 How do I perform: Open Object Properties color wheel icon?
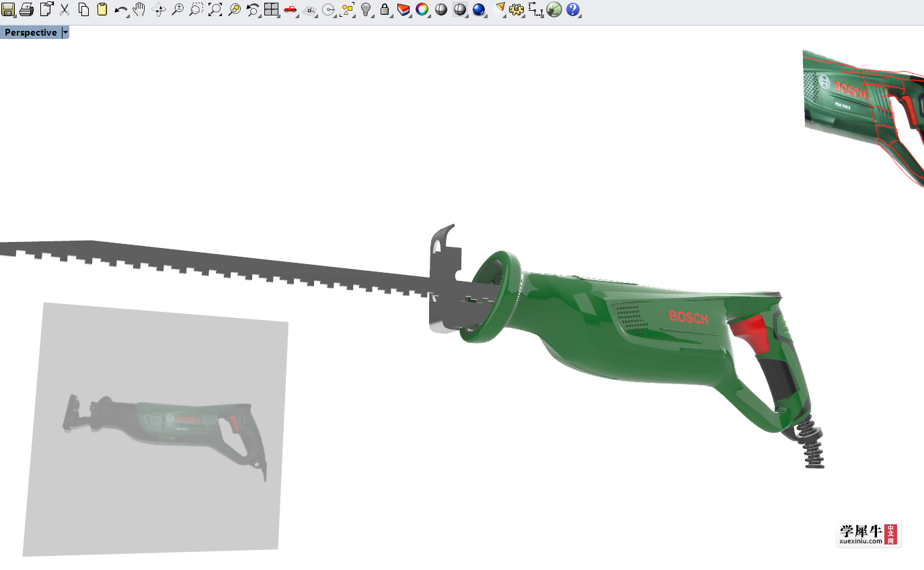[422, 9]
